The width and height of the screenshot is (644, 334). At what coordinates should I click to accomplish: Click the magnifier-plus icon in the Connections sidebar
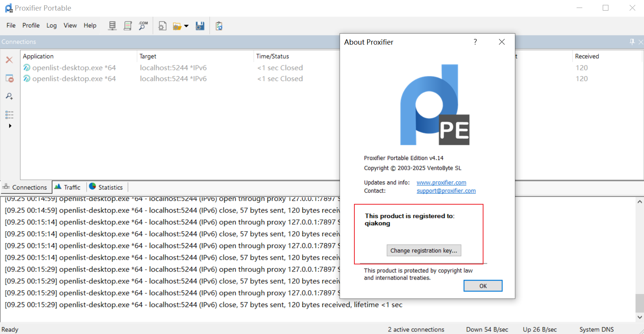point(9,96)
